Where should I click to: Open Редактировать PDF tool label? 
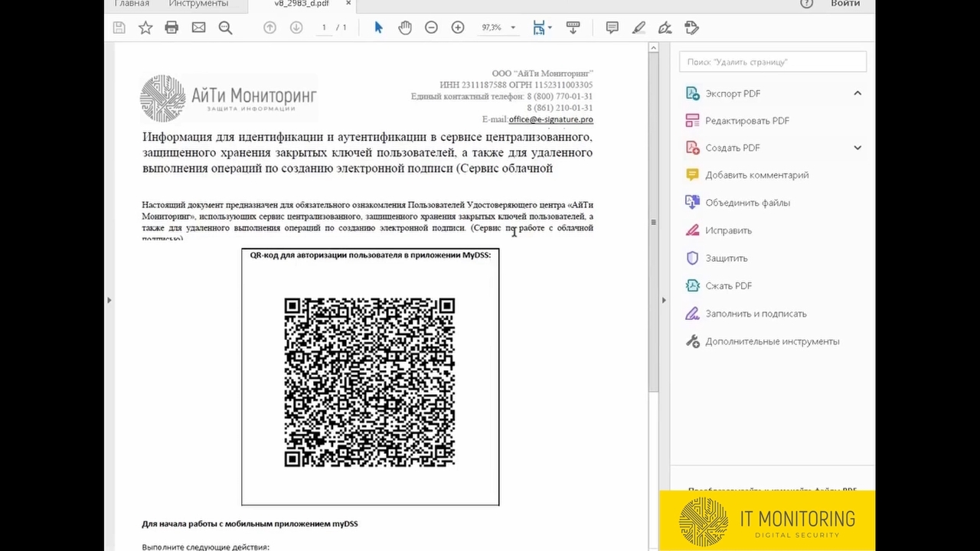[747, 121]
